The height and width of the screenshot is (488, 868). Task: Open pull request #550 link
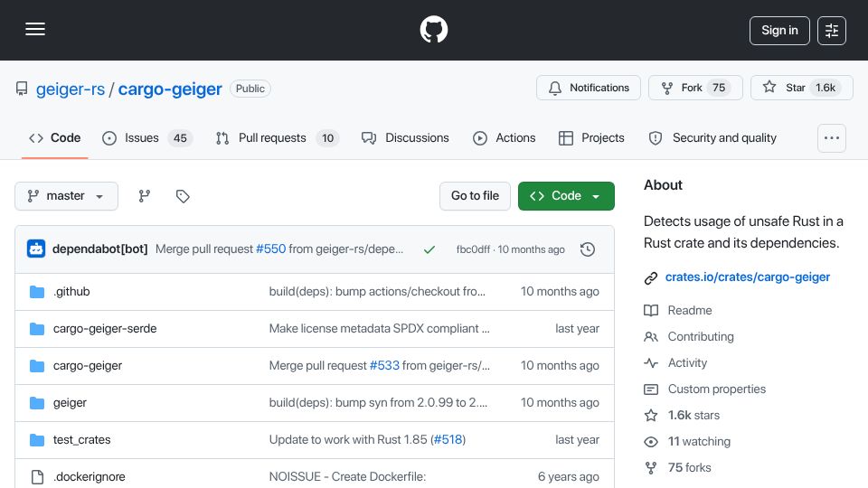pos(271,249)
